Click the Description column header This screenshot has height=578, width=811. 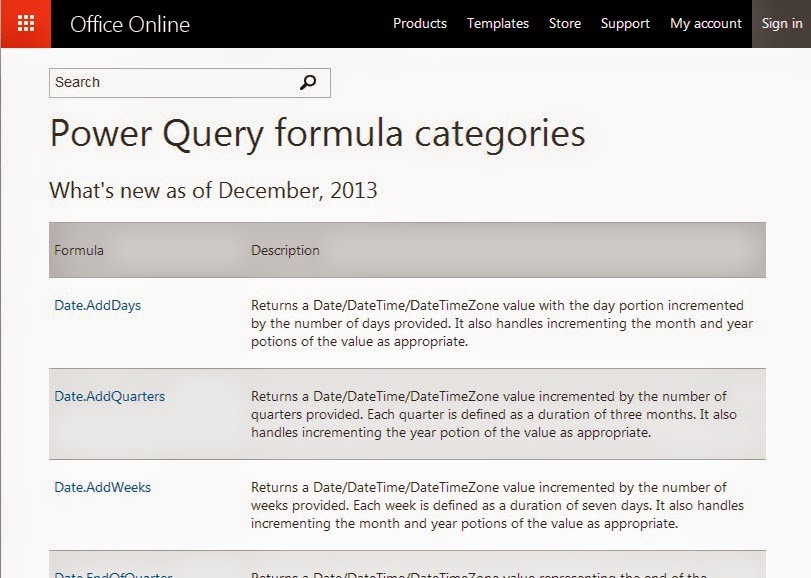pos(285,250)
